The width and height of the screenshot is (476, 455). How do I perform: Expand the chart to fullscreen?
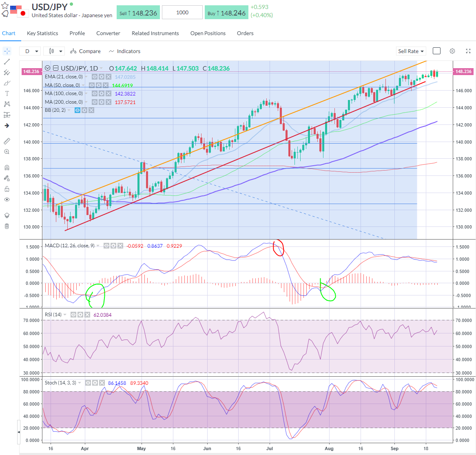click(468, 51)
